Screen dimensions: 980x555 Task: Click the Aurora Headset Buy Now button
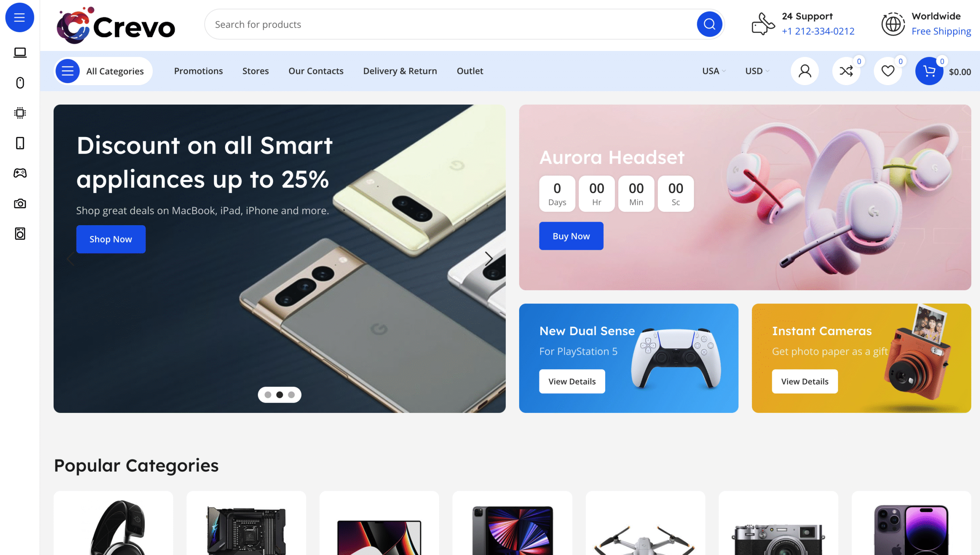571,236
